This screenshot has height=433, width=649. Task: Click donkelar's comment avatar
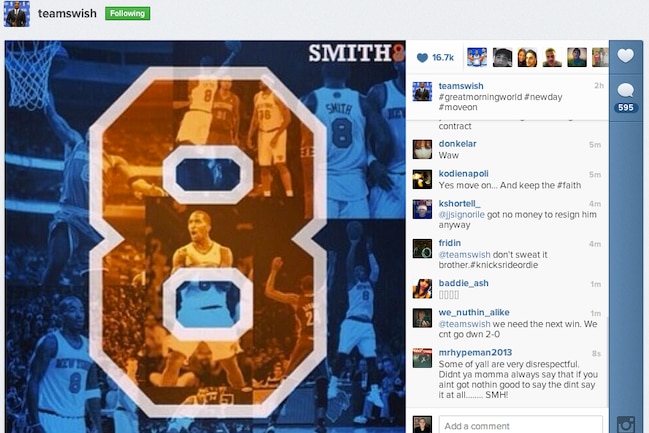coord(422,149)
